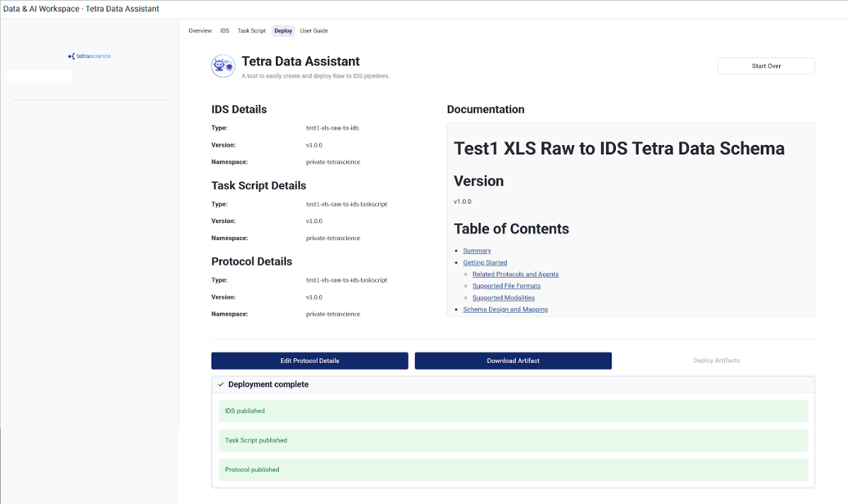The width and height of the screenshot is (848, 504).
Task: Switch to the Overview tab
Action: click(x=200, y=30)
